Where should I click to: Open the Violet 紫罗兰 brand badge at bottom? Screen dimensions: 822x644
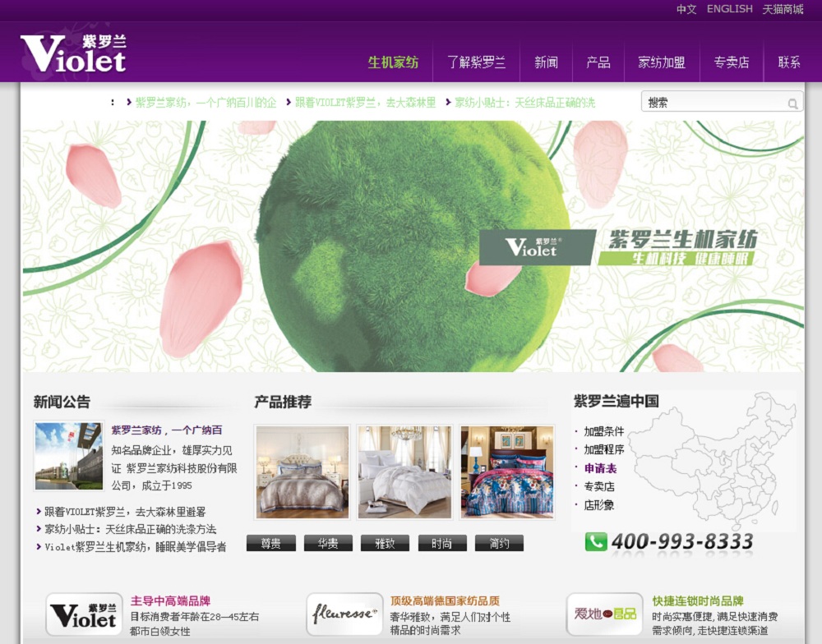(x=84, y=614)
